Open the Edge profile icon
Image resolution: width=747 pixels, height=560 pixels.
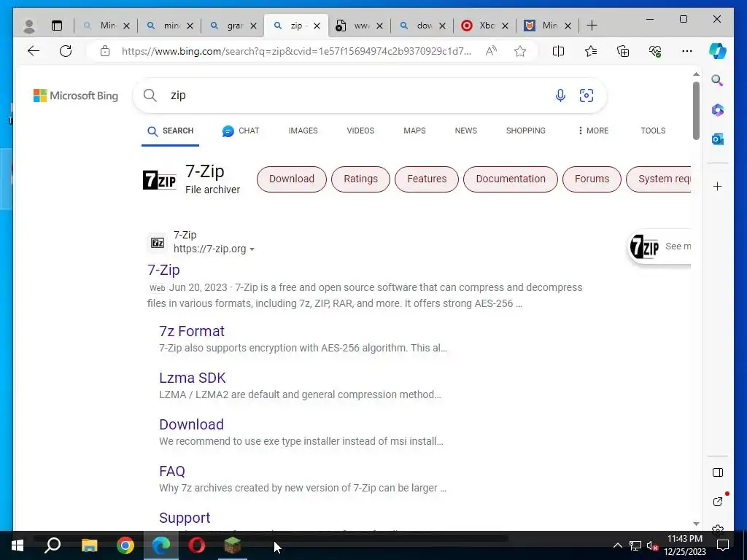(x=29, y=26)
